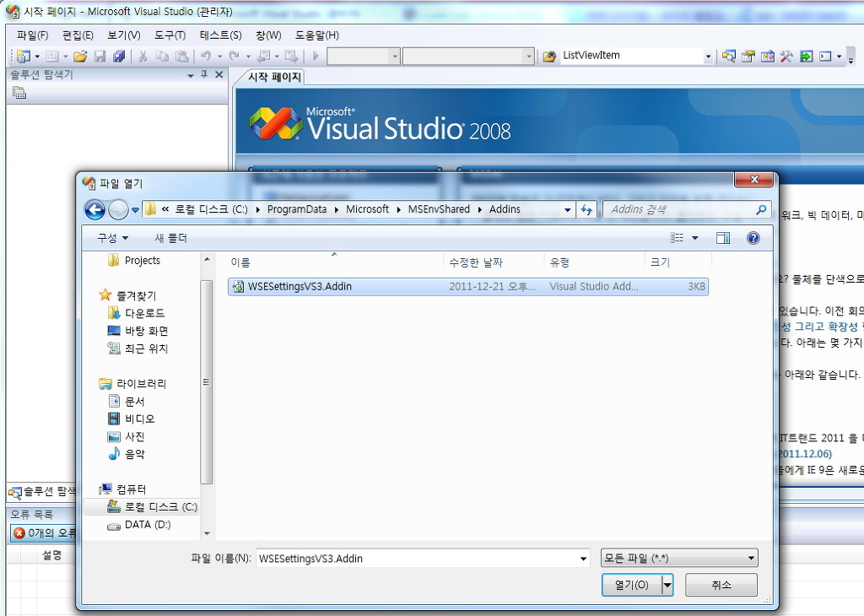Open the ListViewItem find combo box dropdown
This screenshot has height=616, width=864.
click(708, 57)
